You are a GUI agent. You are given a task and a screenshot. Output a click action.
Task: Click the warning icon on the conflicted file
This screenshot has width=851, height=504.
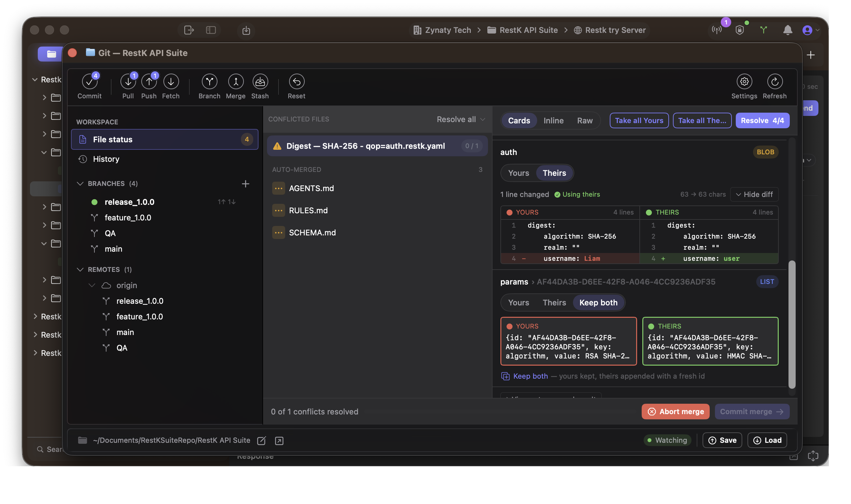pos(277,146)
